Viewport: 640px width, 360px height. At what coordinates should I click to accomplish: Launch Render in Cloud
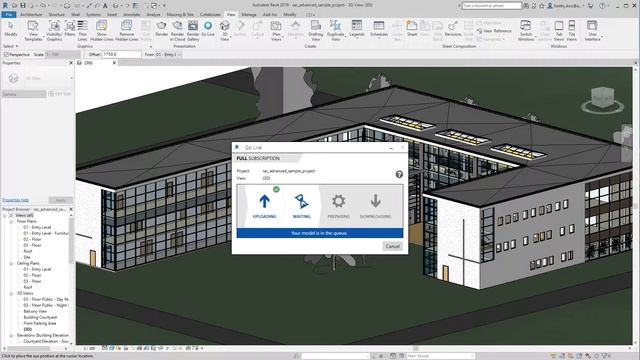[178, 31]
